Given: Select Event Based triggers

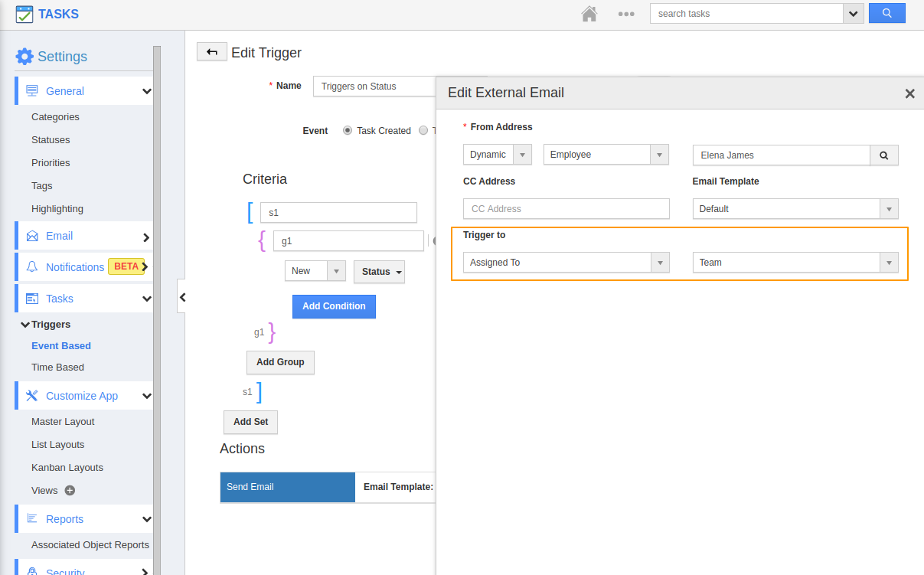Looking at the screenshot, I should click(x=61, y=346).
